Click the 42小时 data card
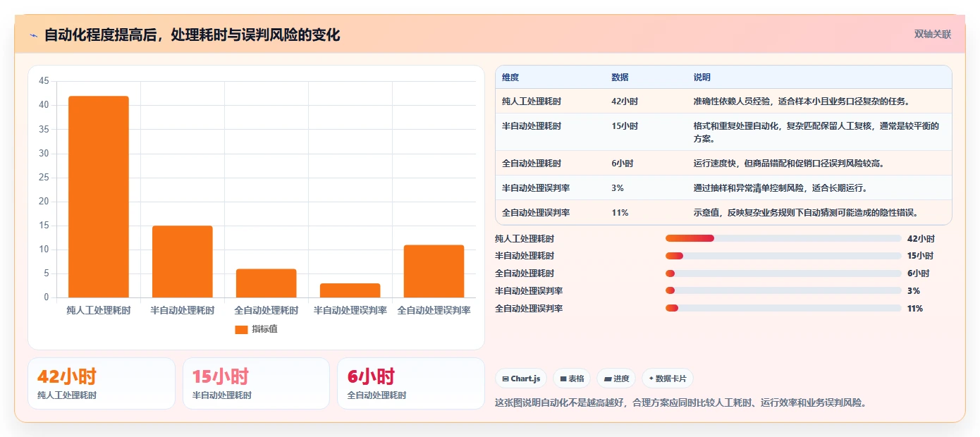Image resolution: width=980 pixels, height=437 pixels. (102, 383)
